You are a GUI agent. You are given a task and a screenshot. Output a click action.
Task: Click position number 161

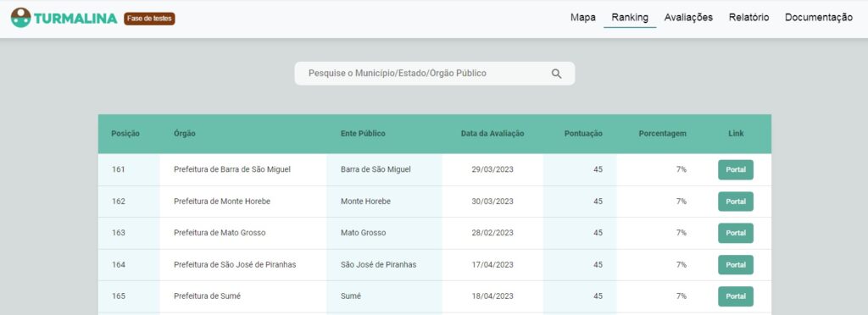pos(119,169)
